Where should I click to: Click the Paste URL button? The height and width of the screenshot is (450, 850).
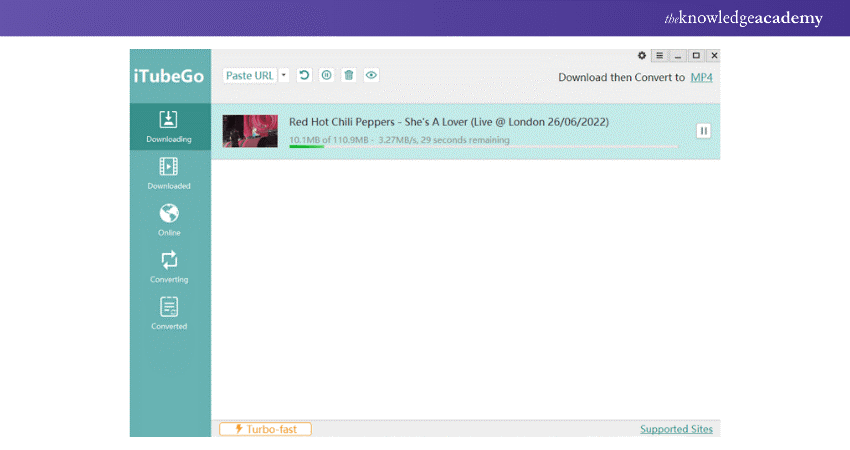250,75
